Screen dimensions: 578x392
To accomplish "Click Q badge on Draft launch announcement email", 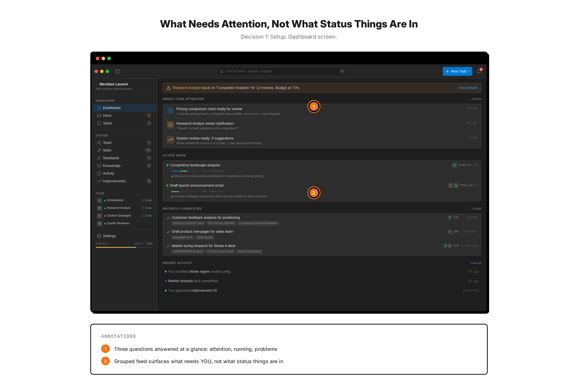I will coord(456,185).
